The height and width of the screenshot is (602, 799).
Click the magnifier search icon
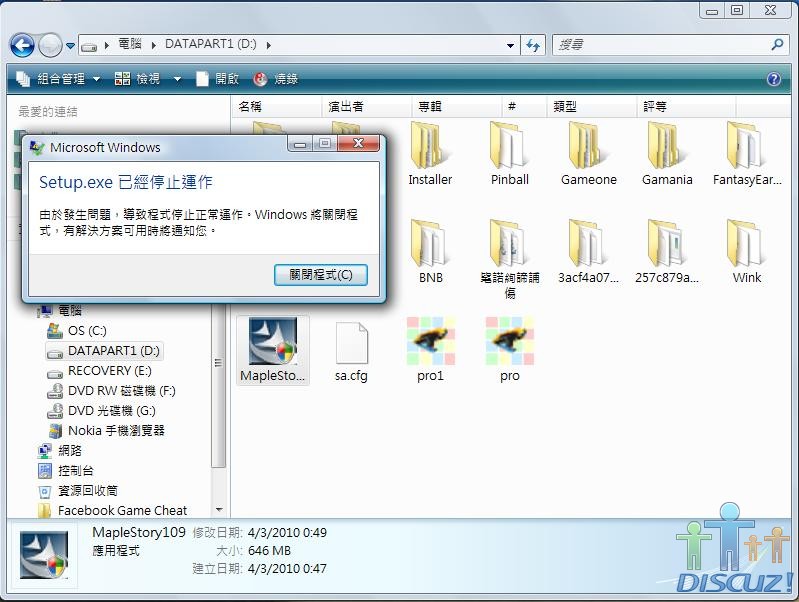pyautogui.click(x=777, y=44)
